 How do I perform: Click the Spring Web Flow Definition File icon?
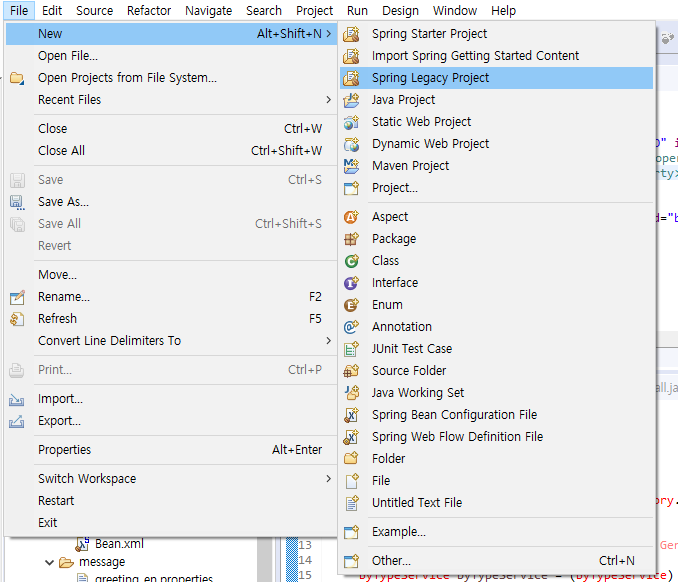(351, 437)
